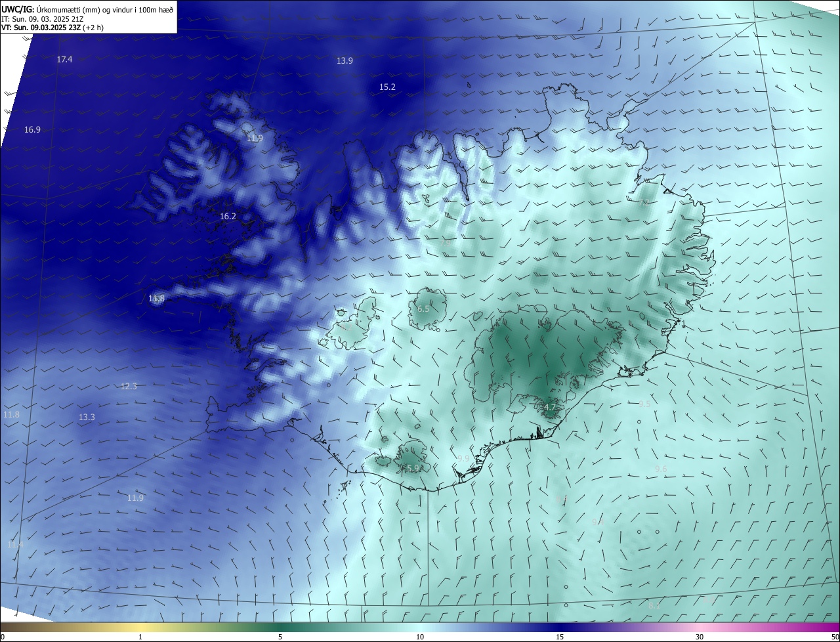Click the 11.4 value label
Screen dimensions: 840x642
pyautogui.click(x=15, y=546)
